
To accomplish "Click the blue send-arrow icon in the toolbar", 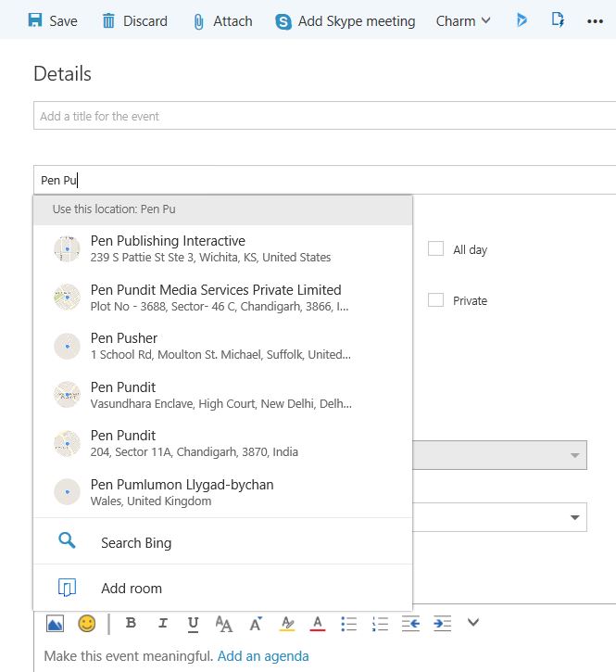I will [522, 19].
